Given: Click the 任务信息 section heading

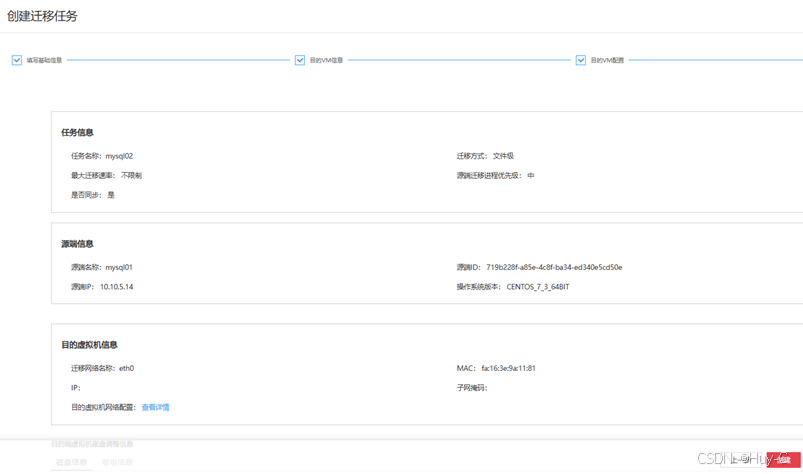Looking at the screenshot, I should [77, 133].
